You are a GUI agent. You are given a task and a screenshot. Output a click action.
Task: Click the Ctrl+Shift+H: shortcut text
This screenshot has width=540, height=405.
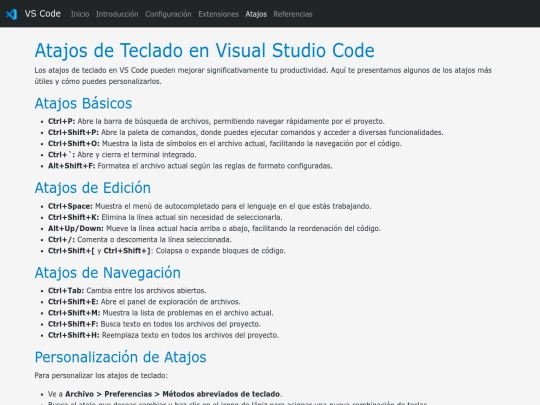[74, 335]
